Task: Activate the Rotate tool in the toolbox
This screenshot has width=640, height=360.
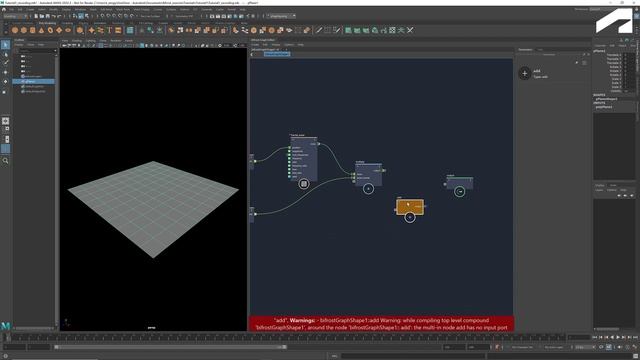Action: pos(5,82)
